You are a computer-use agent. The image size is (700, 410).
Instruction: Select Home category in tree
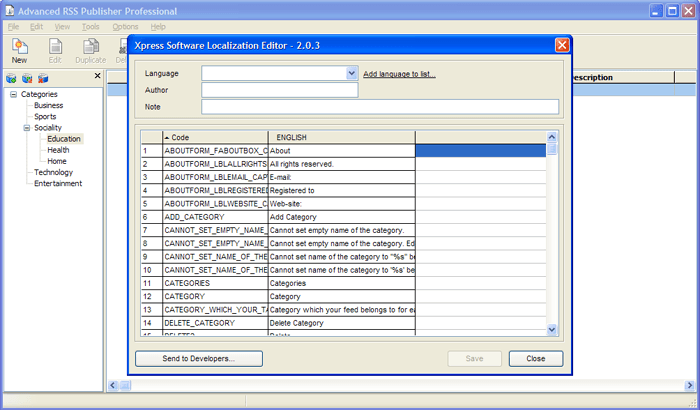tap(57, 161)
